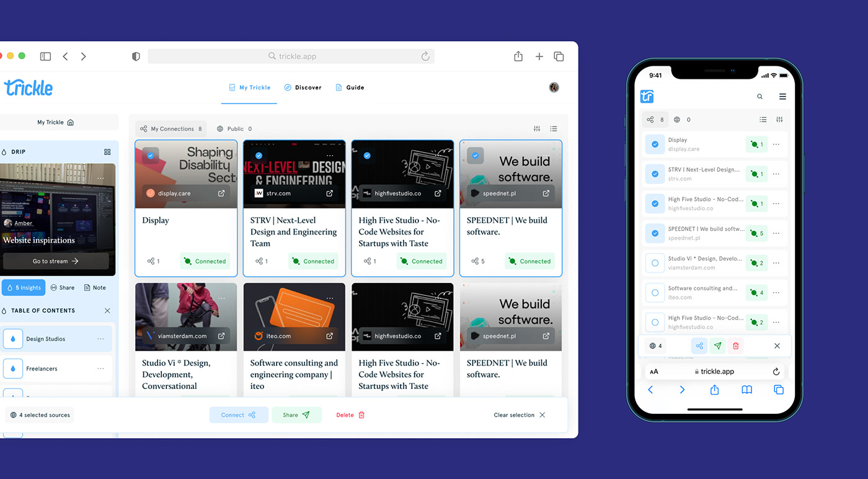The height and width of the screenshot is (479, 868).
Task: Open the three-dot menu on the Design Studios item
Action: (100, 339)
